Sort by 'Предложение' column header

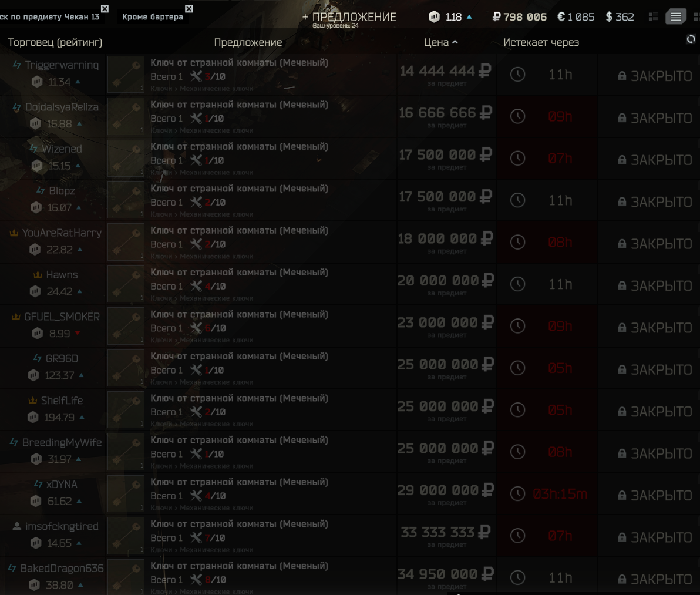click(x=248, y=42)
